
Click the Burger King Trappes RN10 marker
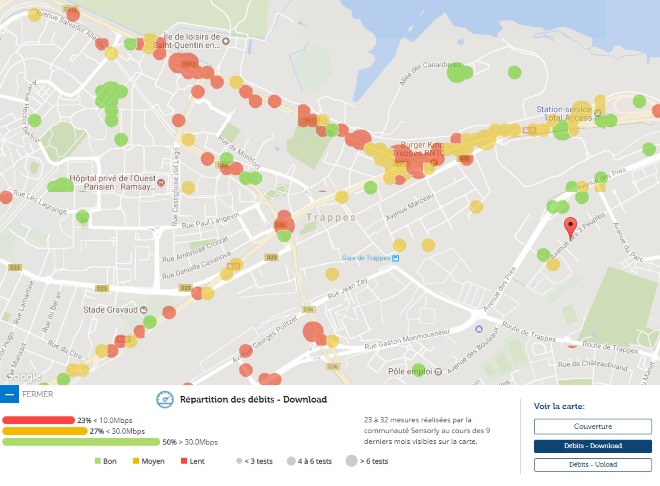(x=434, y=162)
